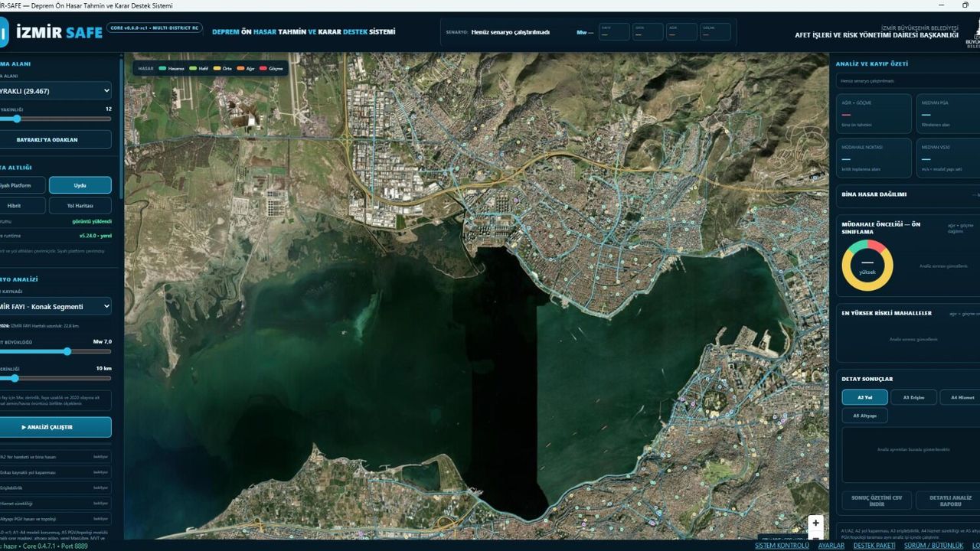The width and height of the screenshot is (980, 551).
Task: Click the MEDYAN VS30 summary card
Action: pos(948,158)
